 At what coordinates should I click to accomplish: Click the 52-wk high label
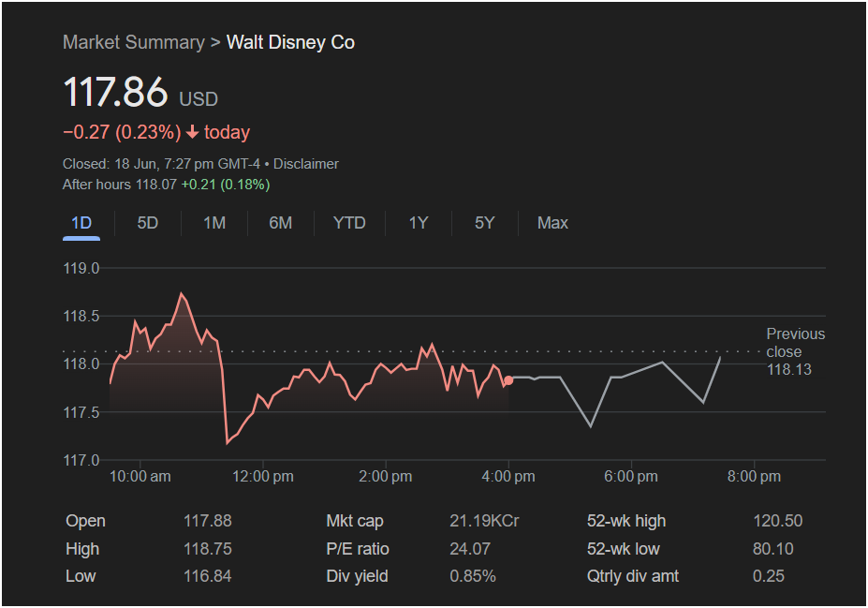click(626, 521)
